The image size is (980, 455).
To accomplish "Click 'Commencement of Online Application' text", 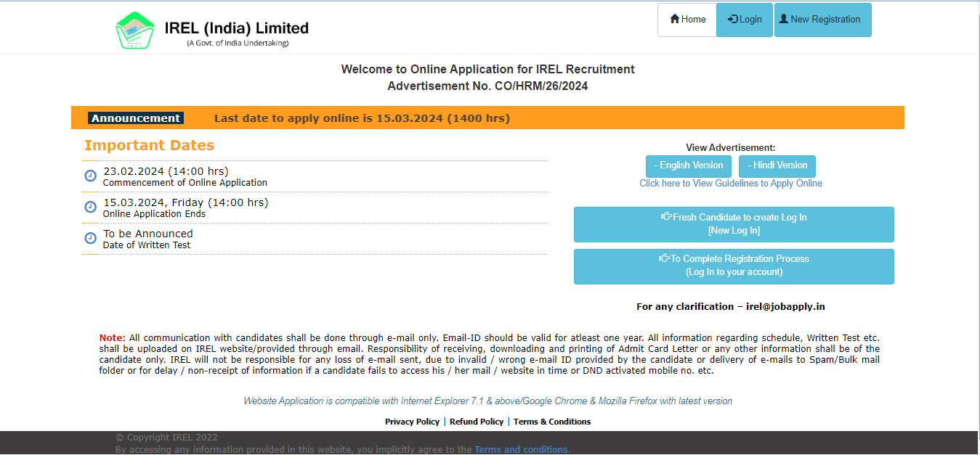I will point(185,183).
